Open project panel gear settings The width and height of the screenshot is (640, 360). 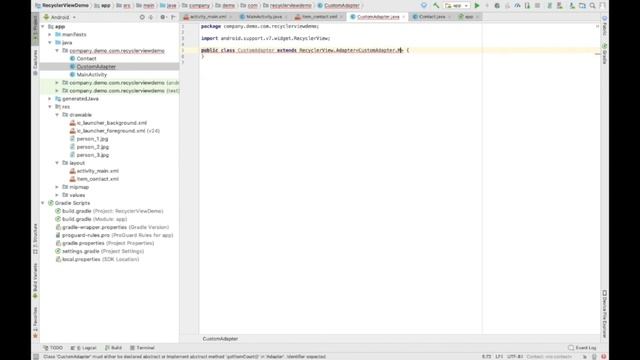[163, 17]
